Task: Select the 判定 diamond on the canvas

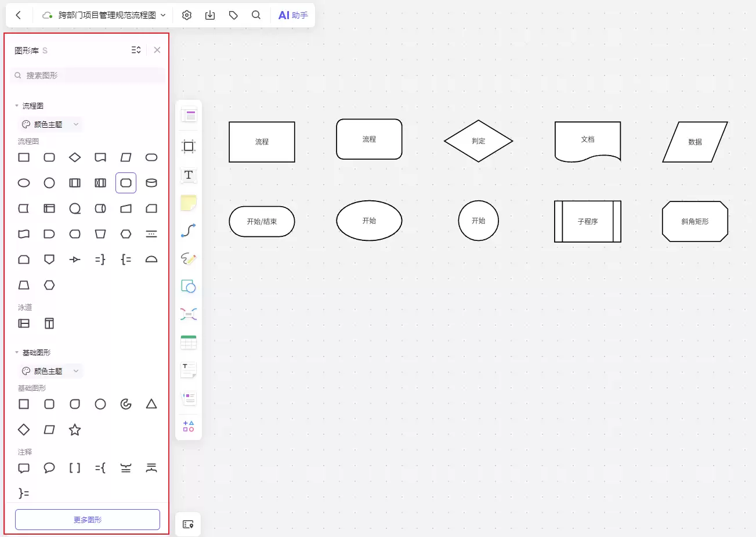Action: [479, 141]
